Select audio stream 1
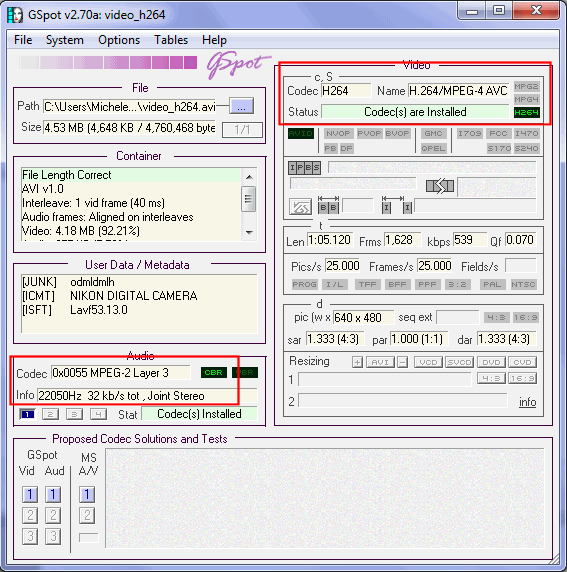The height and width of the screenshot is (572, 567). (28, 414)
